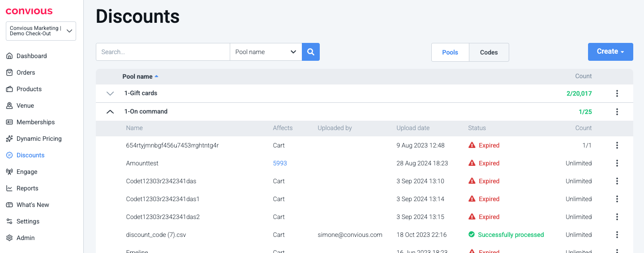This screenshot has width=644, height=253.
Task: Switch to the Codes tab
Action: [x=489, y=52]
